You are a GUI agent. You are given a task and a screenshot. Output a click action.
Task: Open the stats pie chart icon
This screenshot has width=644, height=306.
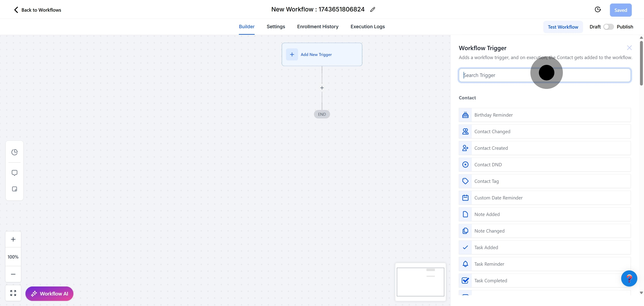click(x=15, y=152)
